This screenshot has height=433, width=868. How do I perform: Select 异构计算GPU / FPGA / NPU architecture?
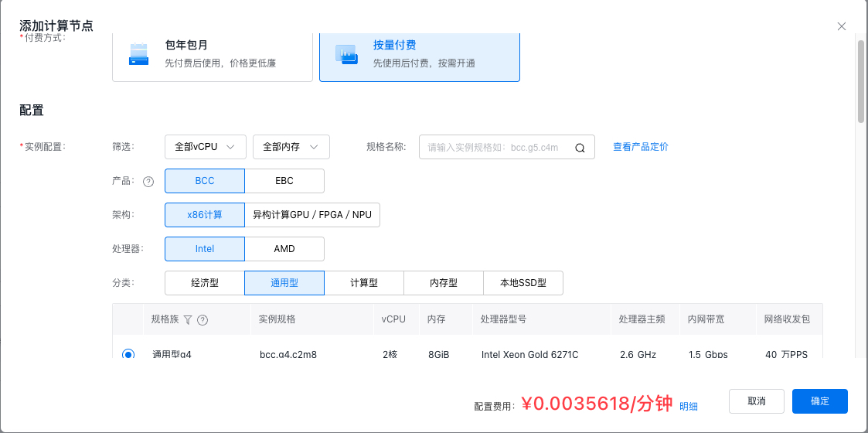tap(312, 215)
